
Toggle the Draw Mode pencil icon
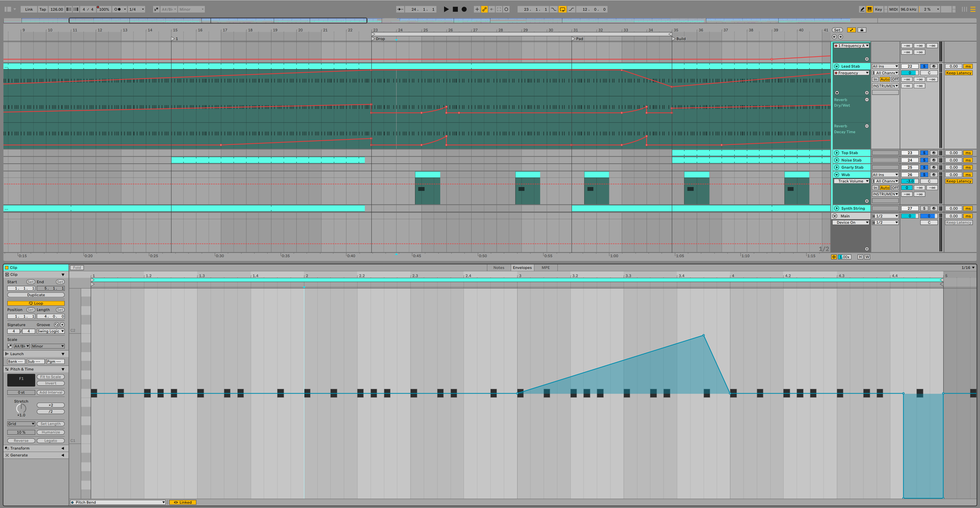862,9
